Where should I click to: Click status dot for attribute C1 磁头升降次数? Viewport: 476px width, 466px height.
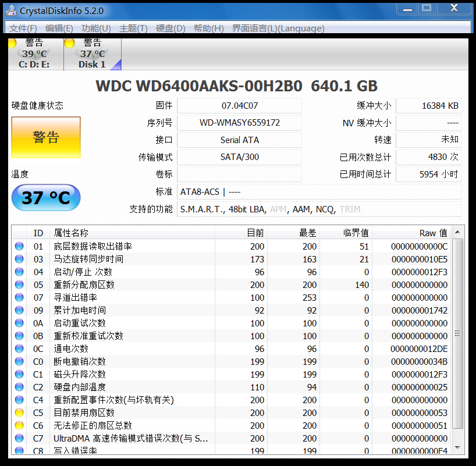pyautogui.click(x=19, y=374)
